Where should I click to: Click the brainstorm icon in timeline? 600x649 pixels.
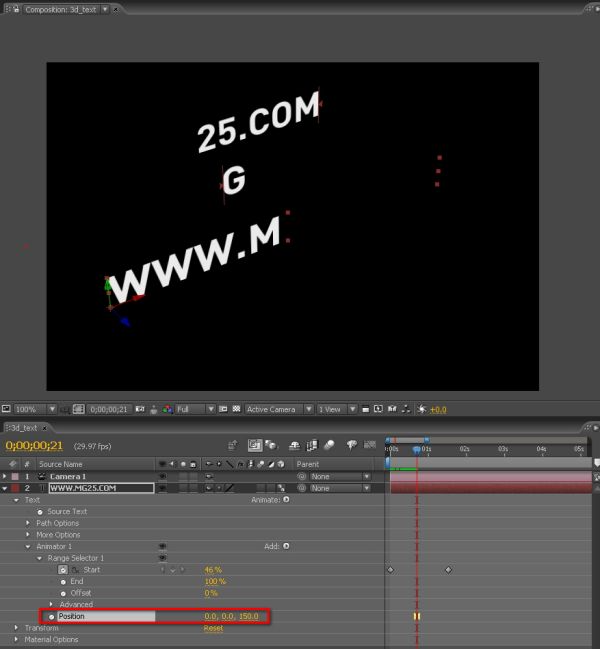[x=352, y=445]
